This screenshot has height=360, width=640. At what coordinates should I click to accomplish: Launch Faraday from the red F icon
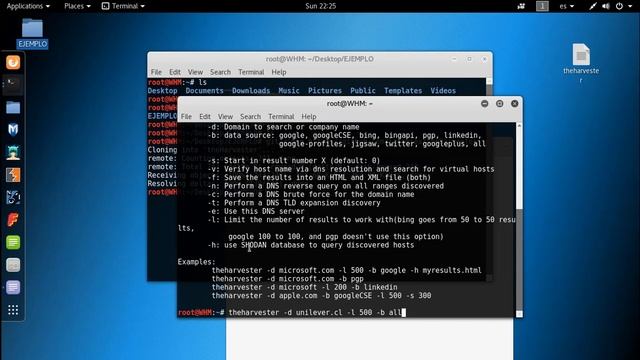click(x=13, y=220)
